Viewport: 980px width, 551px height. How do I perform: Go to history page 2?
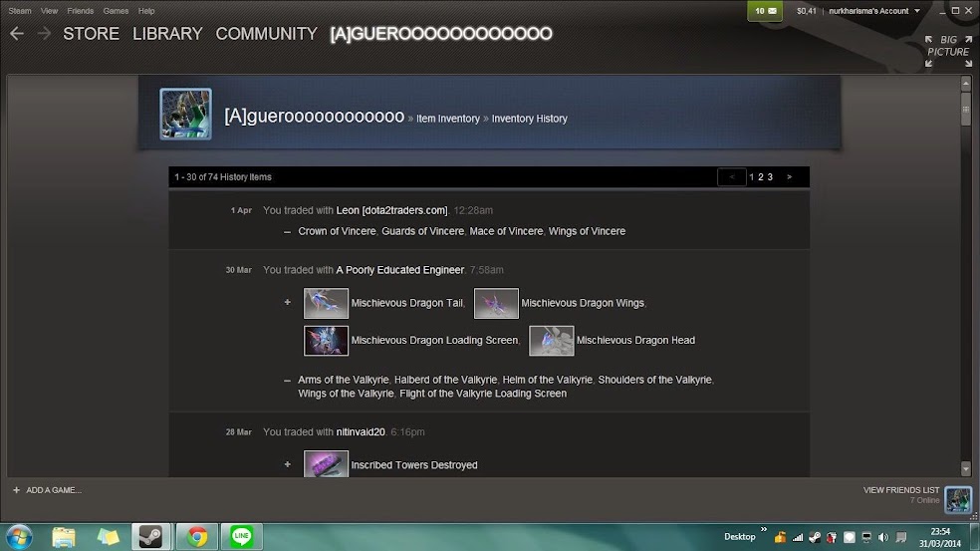point(761,177)
